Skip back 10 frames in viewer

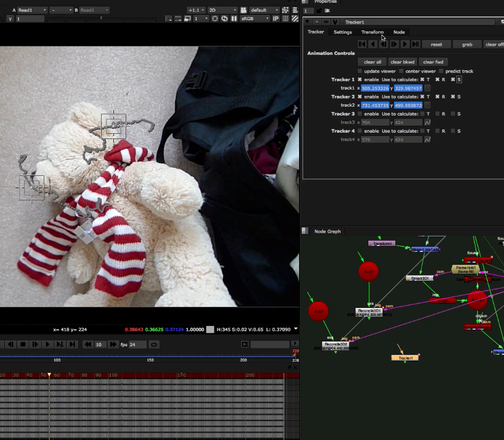[x=87, y=345]
